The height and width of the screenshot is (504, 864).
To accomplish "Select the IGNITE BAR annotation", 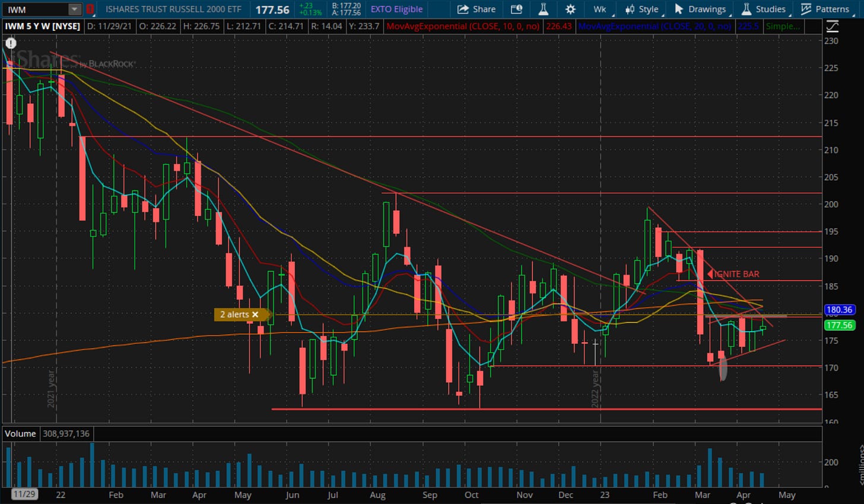I will [x=736, y=274].
